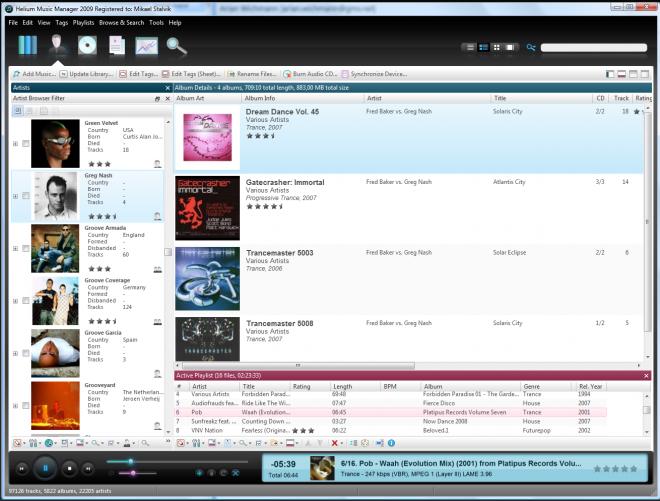The width and height of the screenshot is (660, 501).
Task: Select playlist row VNV Nation
Action: (x=391, y=431)
